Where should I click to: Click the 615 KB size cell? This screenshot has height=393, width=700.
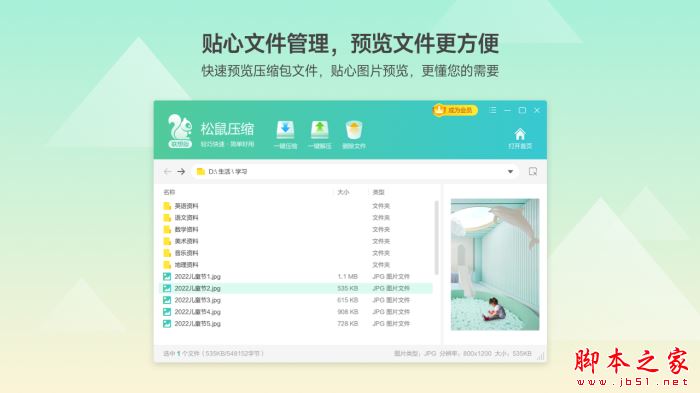coord(348,300)
